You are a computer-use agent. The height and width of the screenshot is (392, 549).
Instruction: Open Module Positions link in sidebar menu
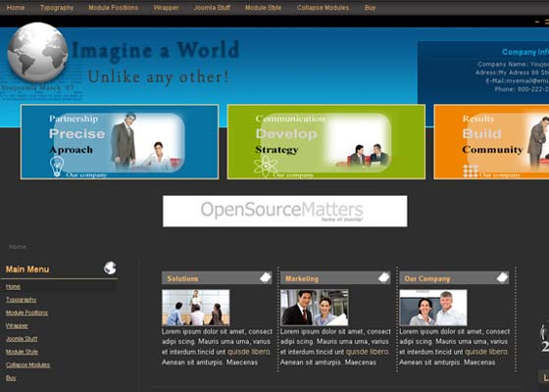[26, 313]
